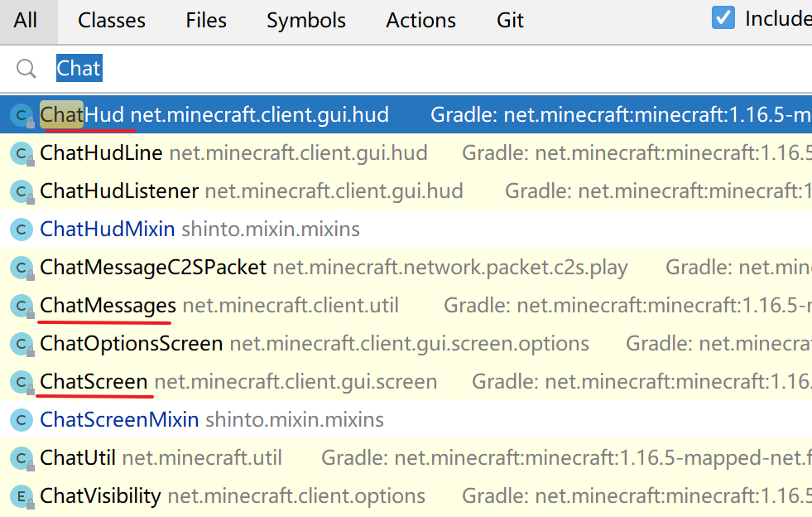812x517 pixels.
Task: Select the ChatHudListener result
Action: coord(406,191)
